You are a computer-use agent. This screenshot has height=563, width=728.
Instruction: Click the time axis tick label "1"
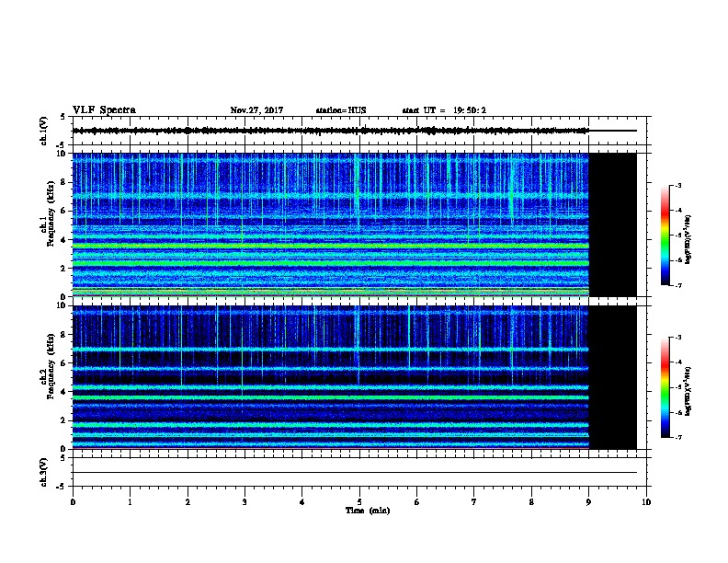tap(130, 502)
